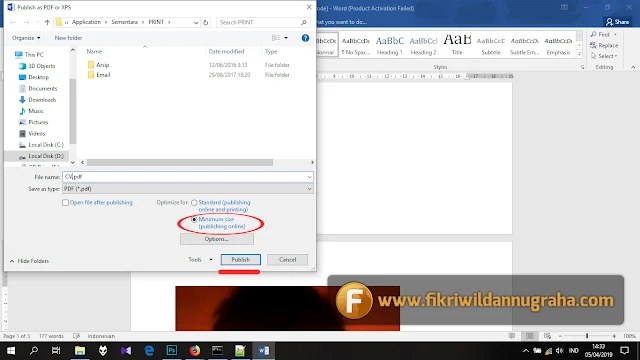
Task: Sort by Name column header
Action: click(94, 51)
